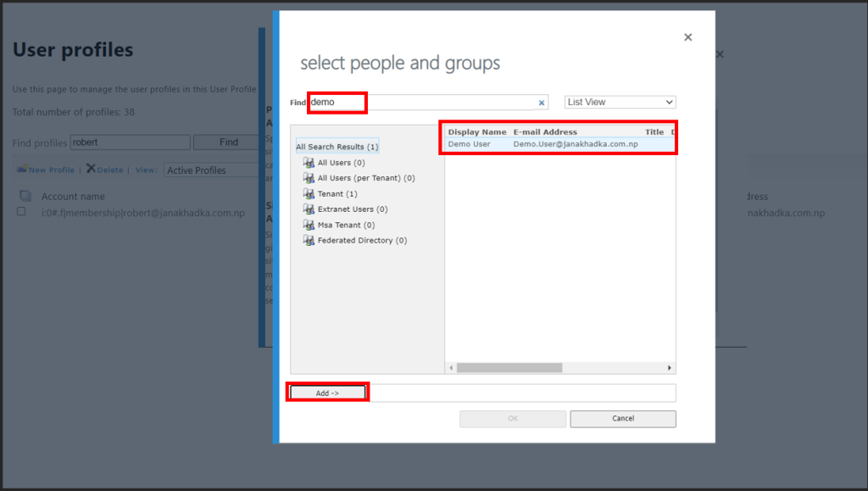Click the Find button on User profiles page
868x491 pixels.
coord(228,142)
